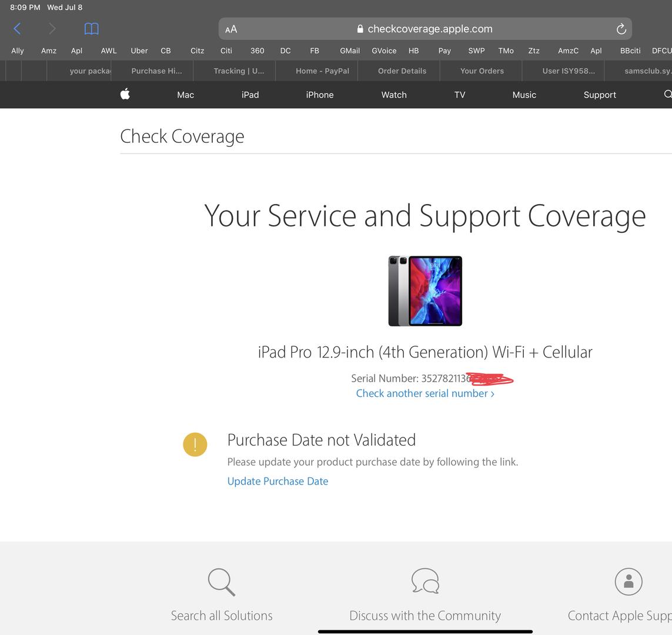Switch to the User ISY958... tab
The height and width of the screenshot is (635, 672).
click(x=564, y=71)
